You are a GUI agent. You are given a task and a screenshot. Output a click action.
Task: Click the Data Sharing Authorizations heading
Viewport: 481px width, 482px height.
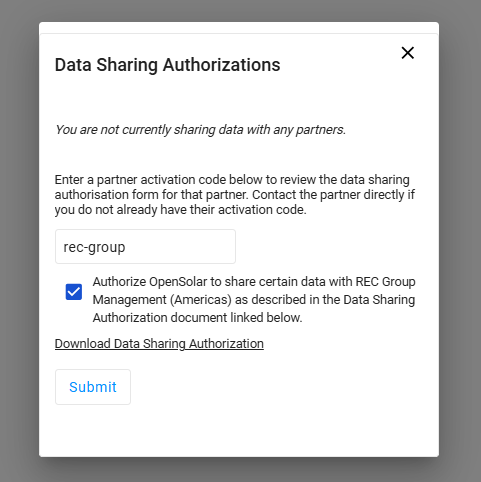coord(167,65)
